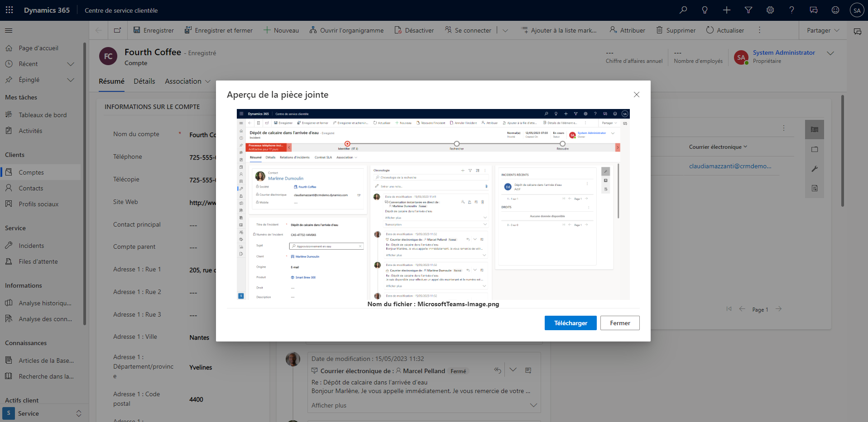The height and width of the screenshot is (422, 868).
Task: Click Désactiver command
Action: pos(414,30)
